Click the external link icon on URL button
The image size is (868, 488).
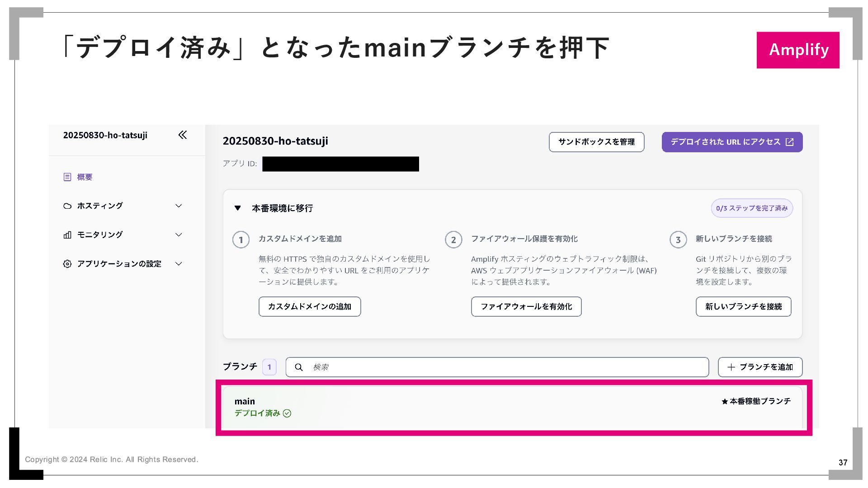[790, 142]
